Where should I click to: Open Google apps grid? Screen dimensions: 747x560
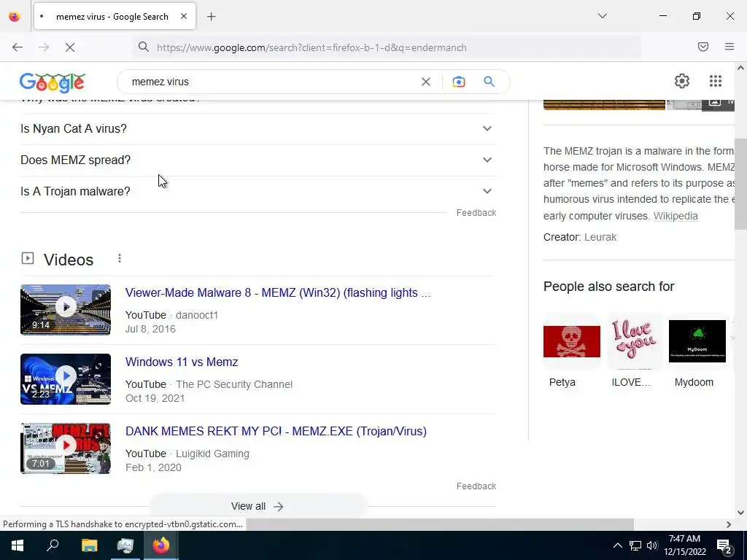pyautogui.click(x=715, y=81)
